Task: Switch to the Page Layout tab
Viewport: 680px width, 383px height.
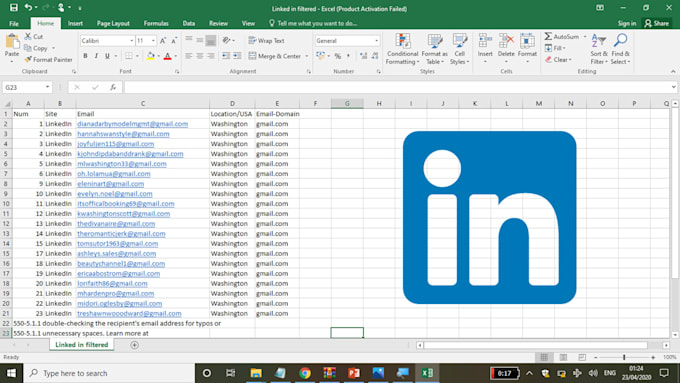Action: 113,23
